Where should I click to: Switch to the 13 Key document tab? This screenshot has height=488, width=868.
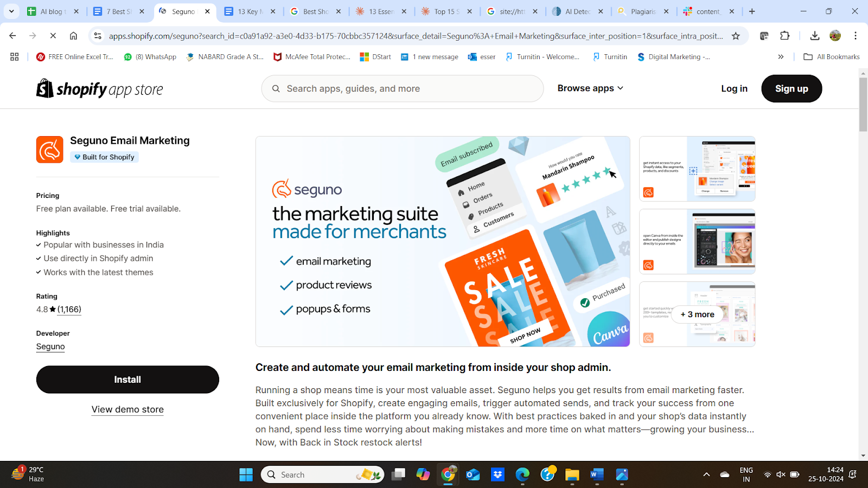click(250, 11)
